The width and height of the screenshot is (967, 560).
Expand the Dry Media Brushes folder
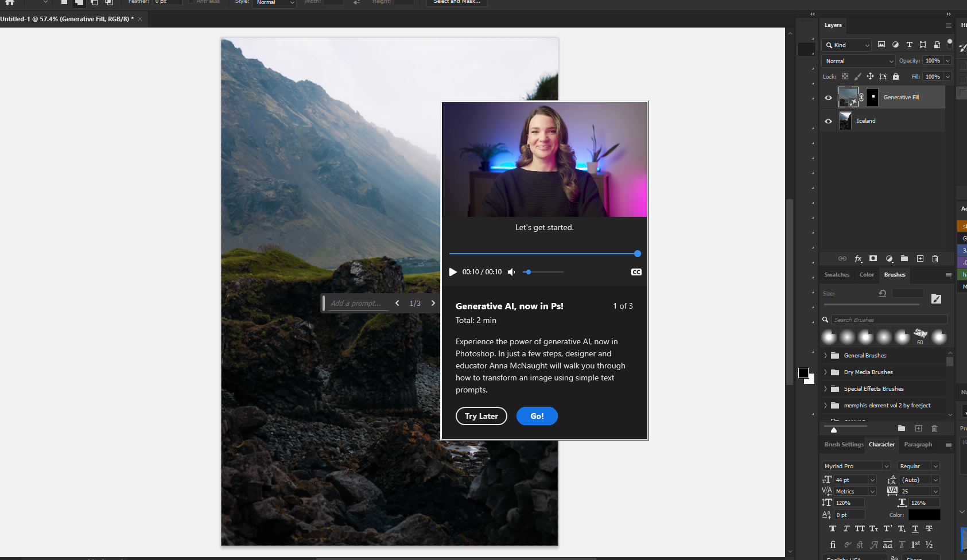826,372
